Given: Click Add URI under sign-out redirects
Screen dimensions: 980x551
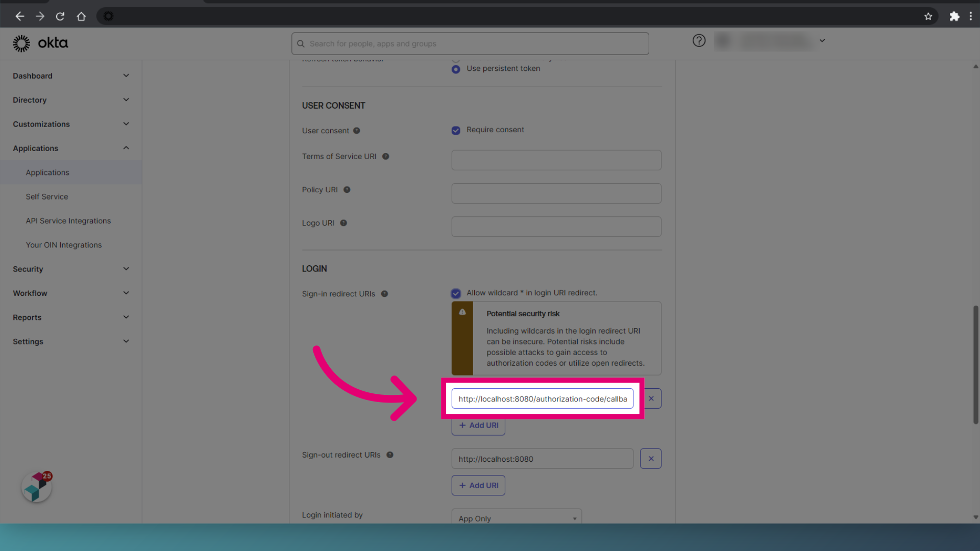Looking at the screenshot, I should [x=478, y=485].
